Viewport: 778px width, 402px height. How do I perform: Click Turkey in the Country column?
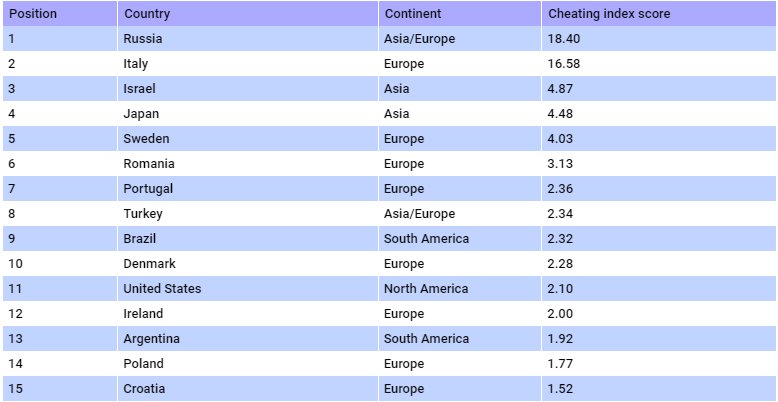tap(143, 214)
